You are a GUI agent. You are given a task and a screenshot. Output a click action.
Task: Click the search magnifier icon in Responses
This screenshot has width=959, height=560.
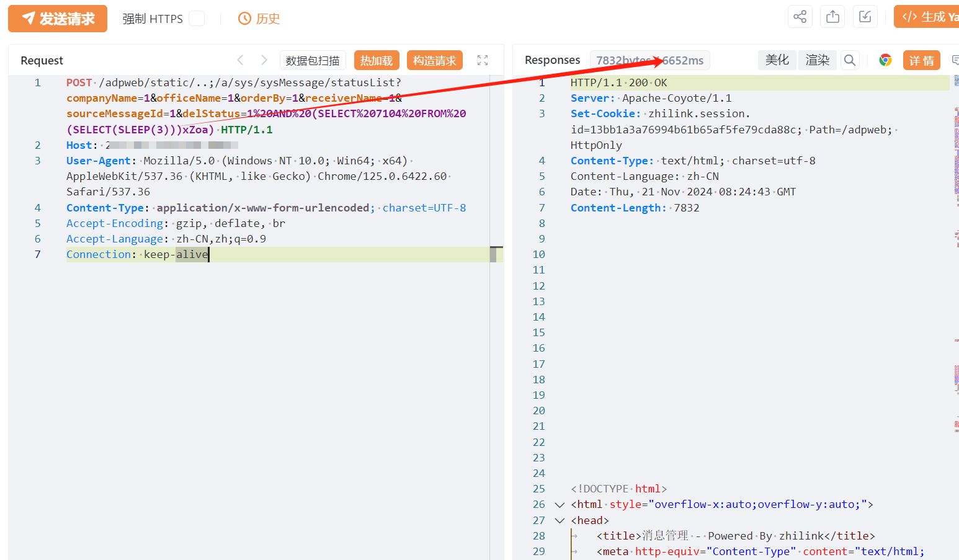coord(850,60)
